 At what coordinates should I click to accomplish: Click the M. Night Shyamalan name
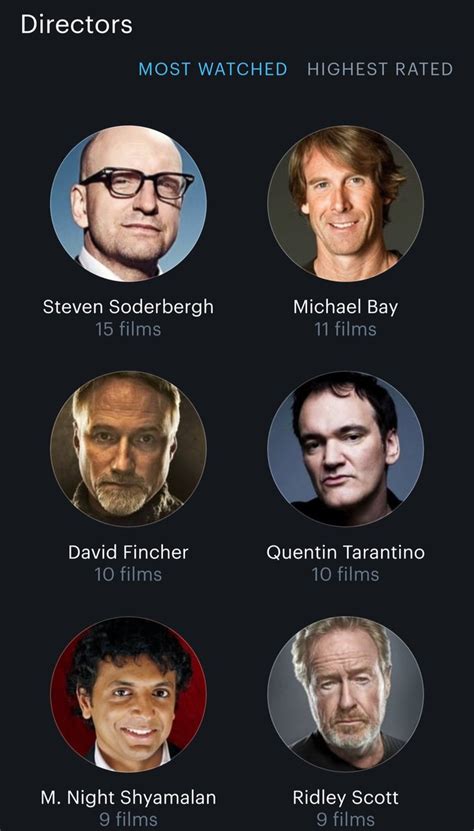[x=128, y=798]
